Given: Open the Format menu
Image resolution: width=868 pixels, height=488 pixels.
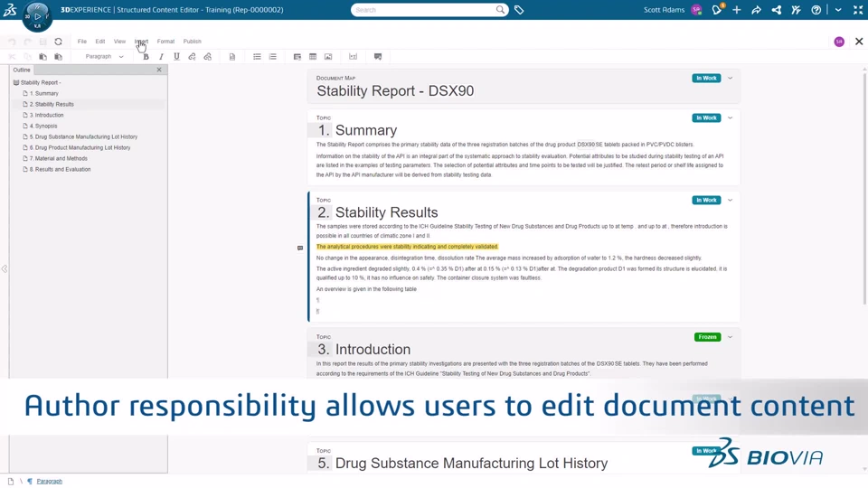Looking at the screenshot, I should pyautogui.click(x=165, y=42).
